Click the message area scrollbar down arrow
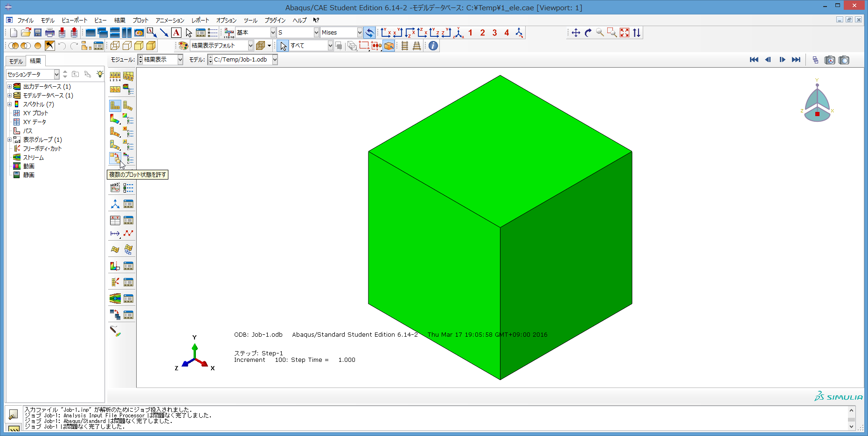Screen dimensions: 868x436 coord(851,426)
